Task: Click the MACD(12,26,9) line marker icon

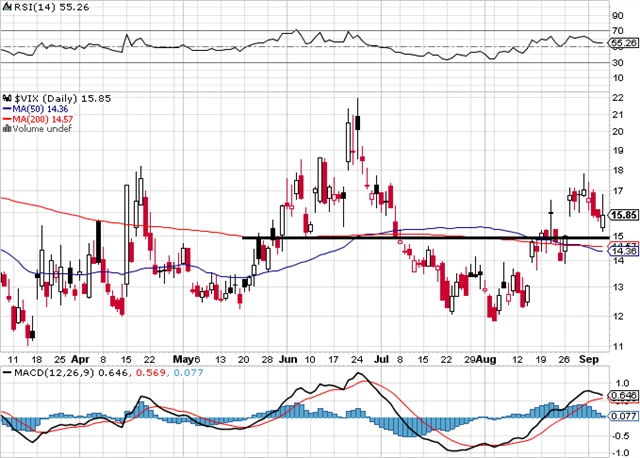Action: tap(4, 373)
